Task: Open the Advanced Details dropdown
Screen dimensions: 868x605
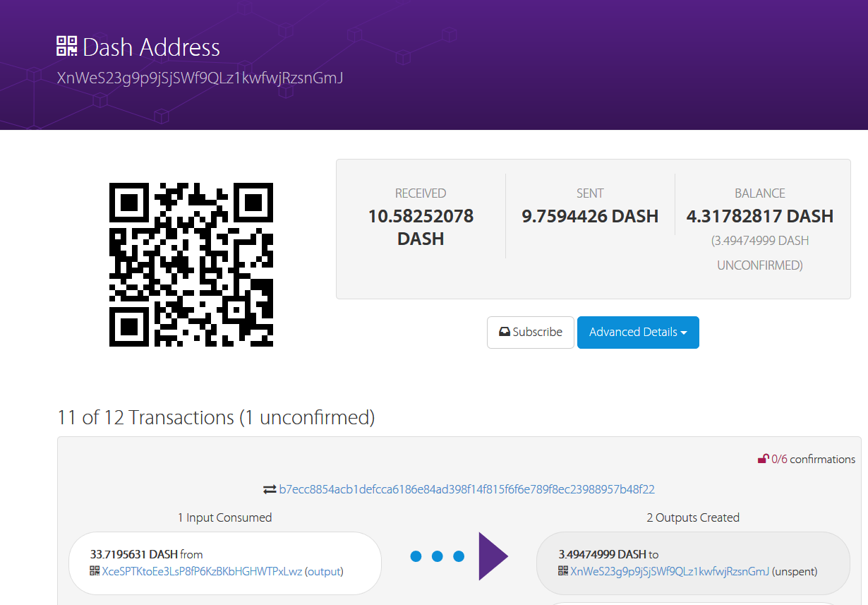Action: click(x=638, y=333)
